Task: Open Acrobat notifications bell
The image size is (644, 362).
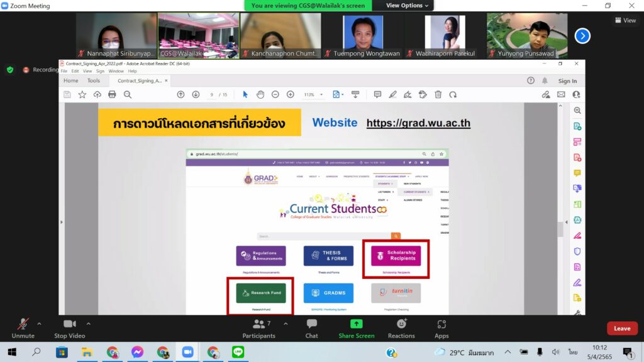Action: 545,80
